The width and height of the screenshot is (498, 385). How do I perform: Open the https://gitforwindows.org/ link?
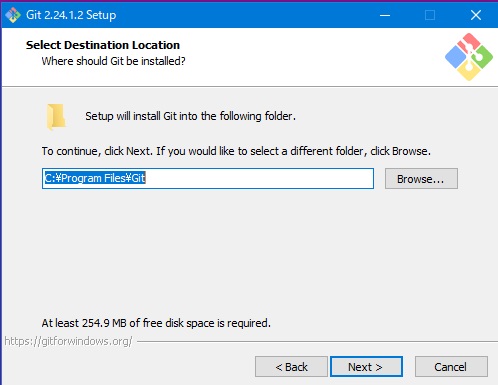pyautogui.click(x=68, y=341)
